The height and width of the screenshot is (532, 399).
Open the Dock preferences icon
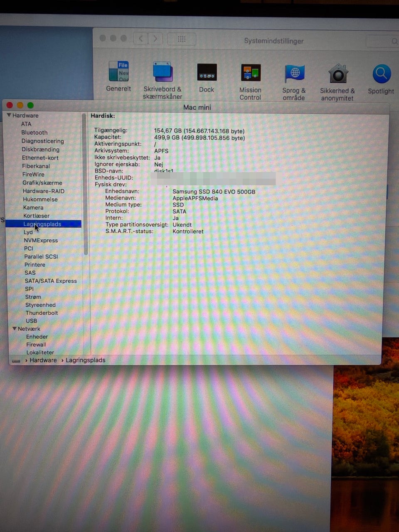pos(207,72)
